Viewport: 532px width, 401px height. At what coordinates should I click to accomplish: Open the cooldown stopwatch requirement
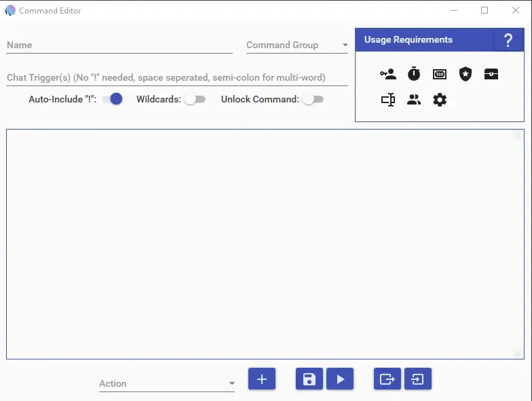point(414,75)
